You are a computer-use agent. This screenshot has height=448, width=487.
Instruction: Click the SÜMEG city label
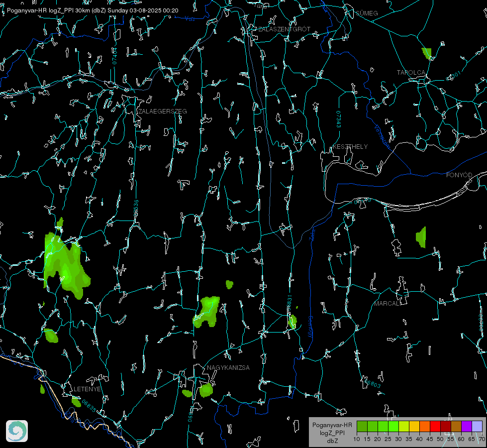367,13
